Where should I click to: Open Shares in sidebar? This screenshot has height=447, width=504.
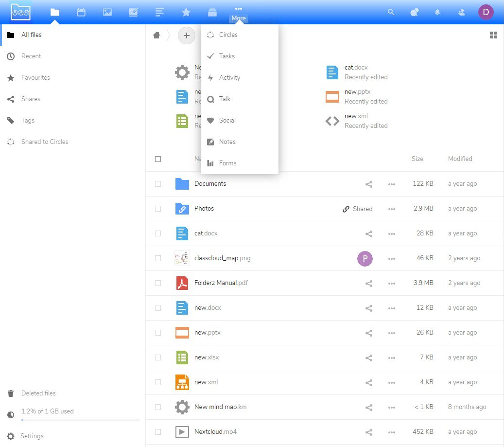[72, 99]
